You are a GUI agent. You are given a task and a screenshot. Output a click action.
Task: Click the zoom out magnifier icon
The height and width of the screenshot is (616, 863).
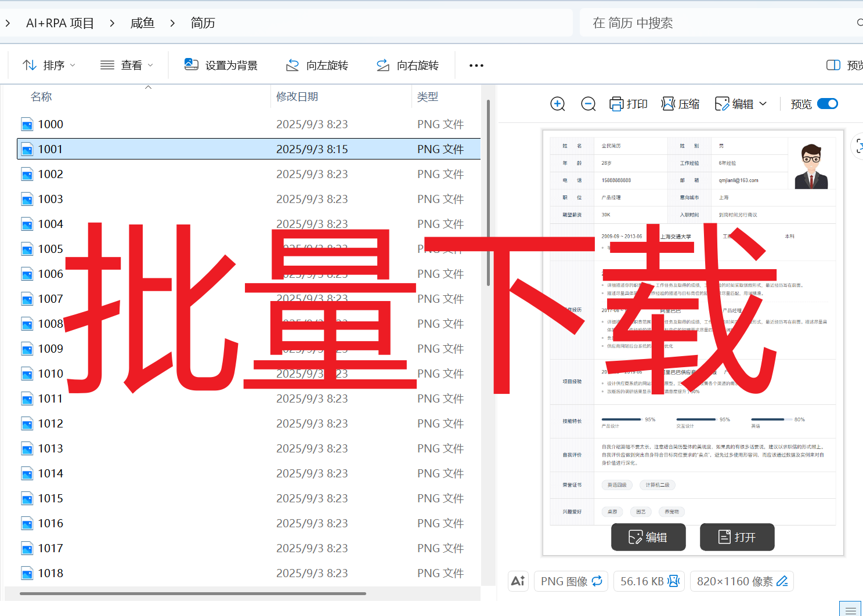click(x=588, y=104)
